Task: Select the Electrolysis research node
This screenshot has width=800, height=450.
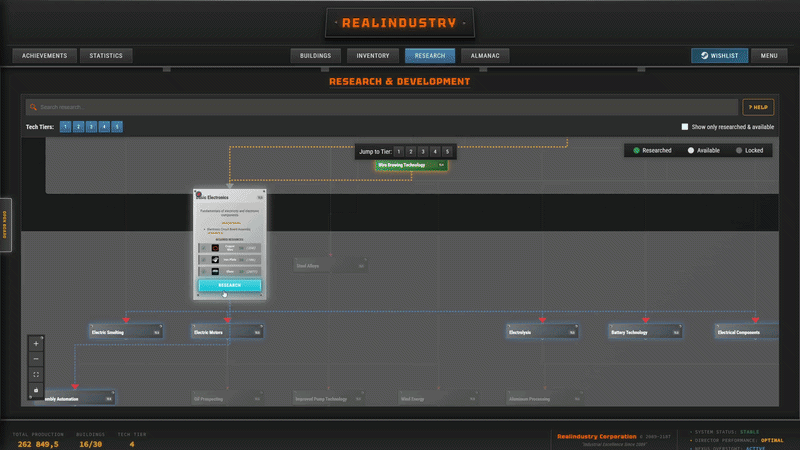Action: tap(542, 332)
